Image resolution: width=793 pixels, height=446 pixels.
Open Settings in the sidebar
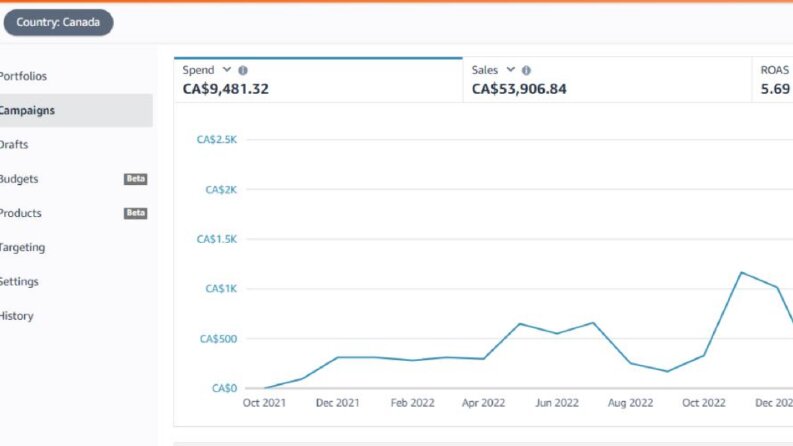19,282
